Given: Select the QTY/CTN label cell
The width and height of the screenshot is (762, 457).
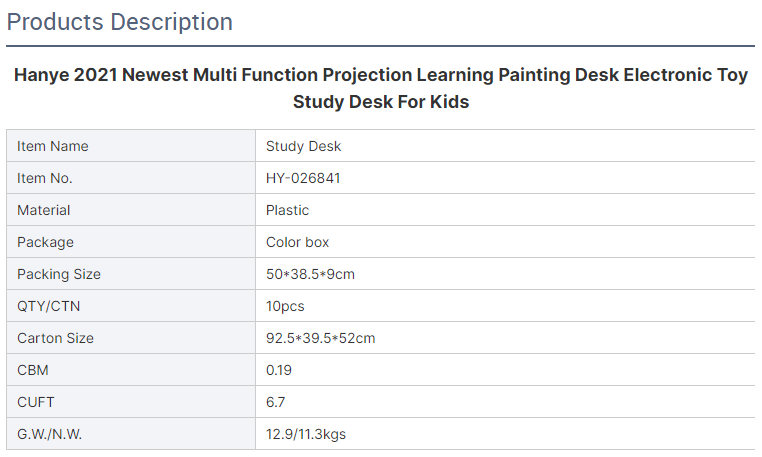Looking at the screenshot, I should (x=131, y=306).
